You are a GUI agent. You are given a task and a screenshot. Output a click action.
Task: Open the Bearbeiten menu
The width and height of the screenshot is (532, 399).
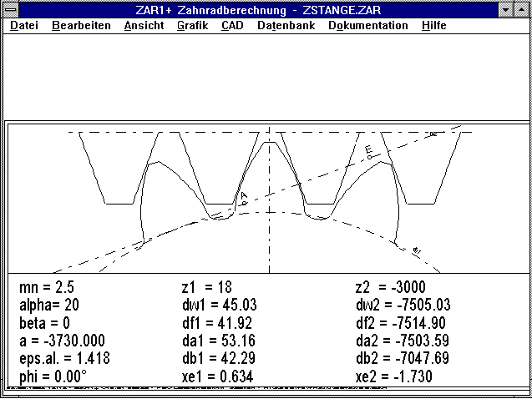pyautogui.click(x=81, y=25)
